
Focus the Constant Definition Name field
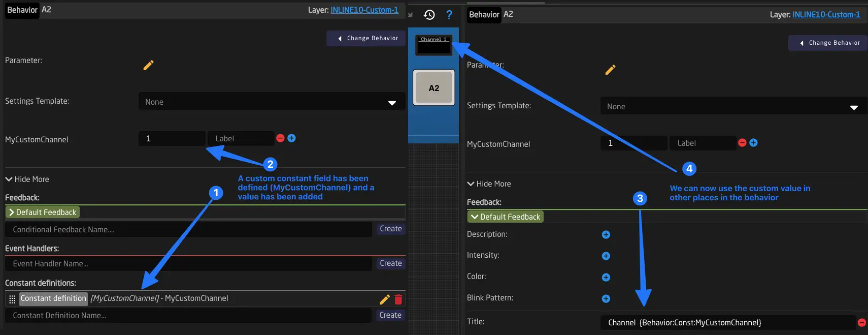[x=189, y=315]
